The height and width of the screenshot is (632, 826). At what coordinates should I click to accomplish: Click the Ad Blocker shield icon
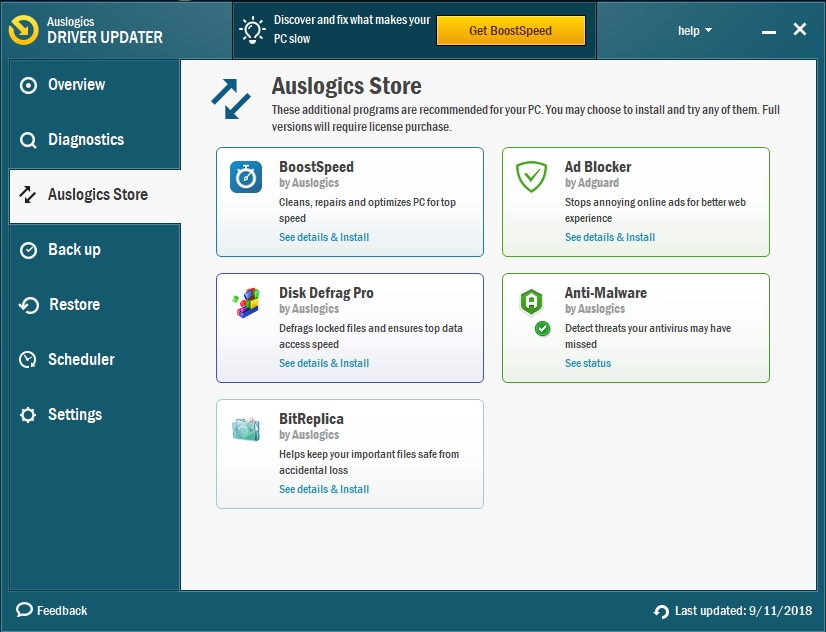[531, 177]
